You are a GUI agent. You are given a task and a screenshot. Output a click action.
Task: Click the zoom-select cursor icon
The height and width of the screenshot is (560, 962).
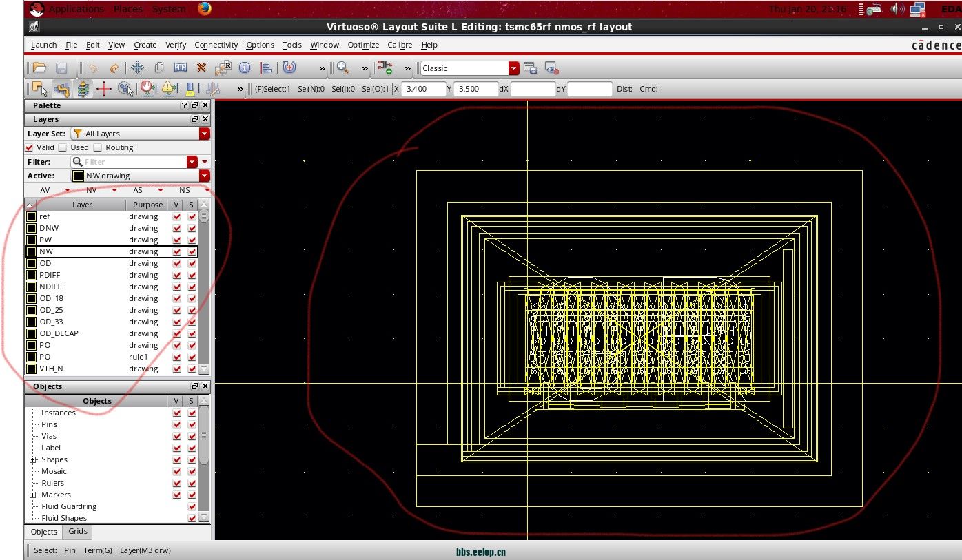125,88
